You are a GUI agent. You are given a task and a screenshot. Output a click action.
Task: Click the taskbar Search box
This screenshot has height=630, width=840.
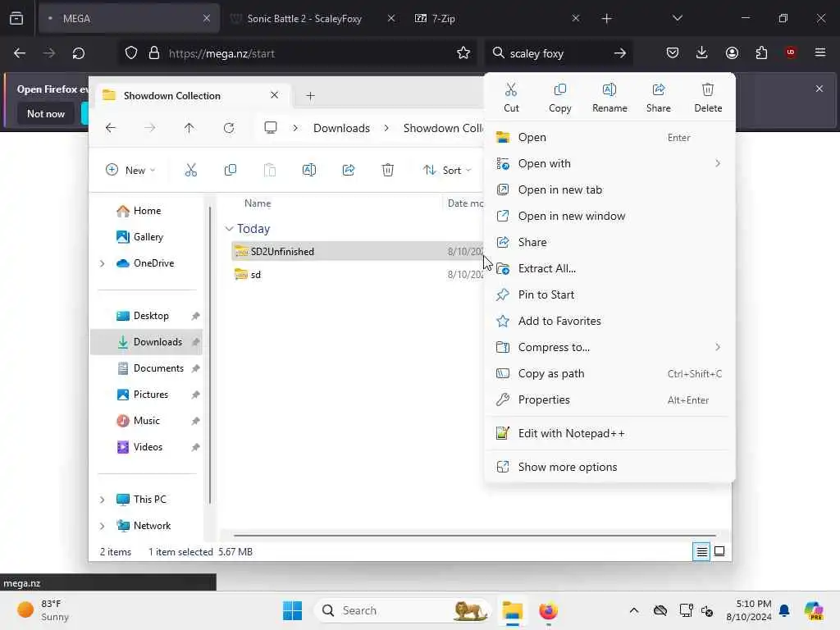click(x=403, y=610)
